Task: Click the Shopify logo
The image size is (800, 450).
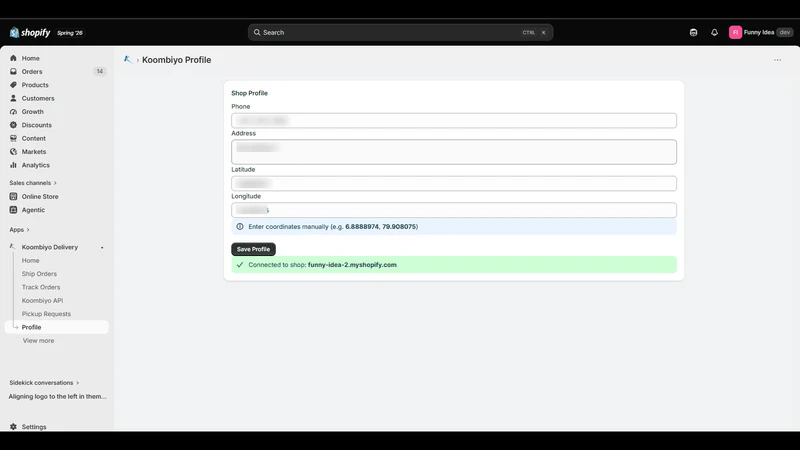Action: [x=30, y=33]
